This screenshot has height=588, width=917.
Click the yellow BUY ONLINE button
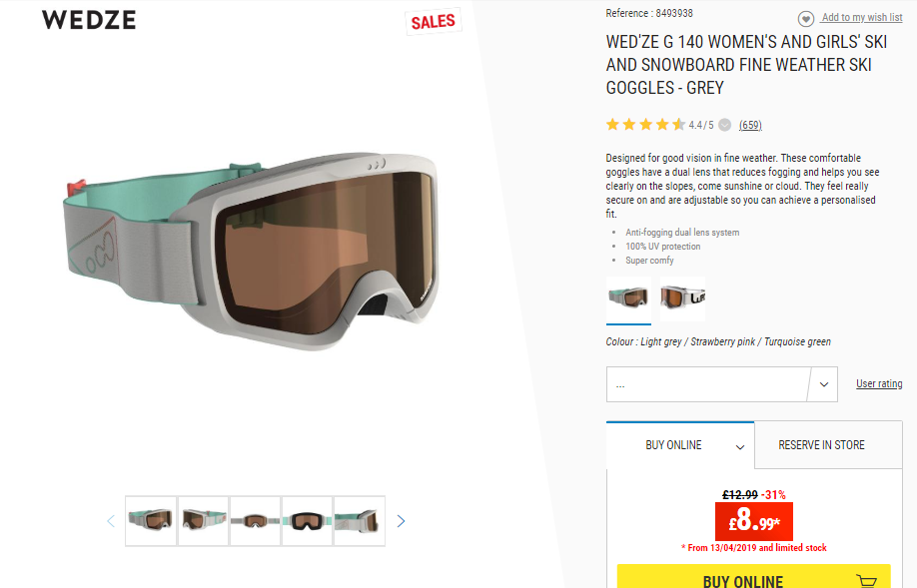[754, 577]
